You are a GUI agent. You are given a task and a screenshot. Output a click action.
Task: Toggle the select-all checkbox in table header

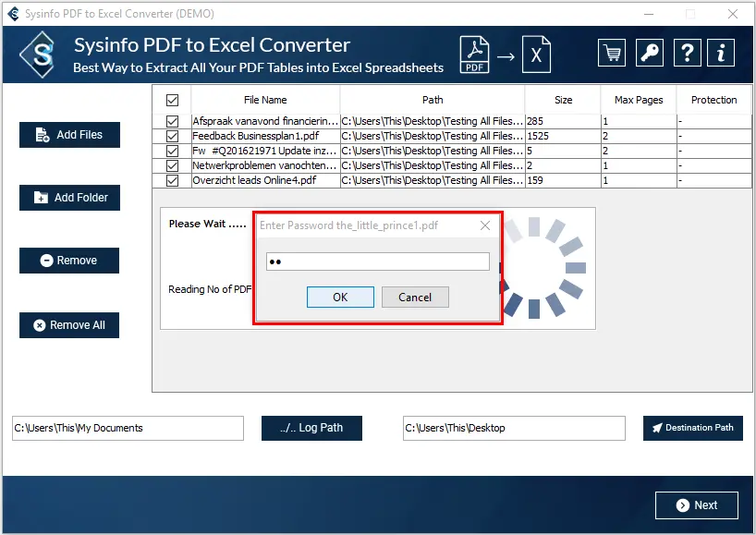tap(172, 100)
